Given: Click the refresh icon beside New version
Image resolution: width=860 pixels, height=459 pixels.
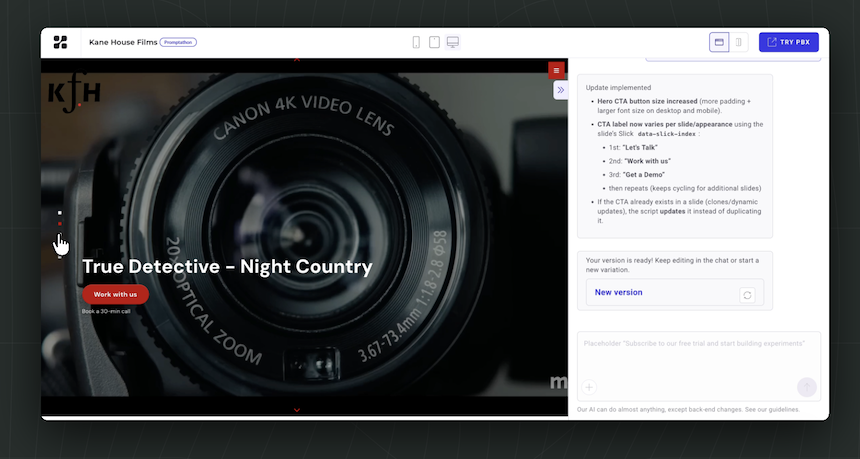Looking at the screenshot, I should point(747,295).
